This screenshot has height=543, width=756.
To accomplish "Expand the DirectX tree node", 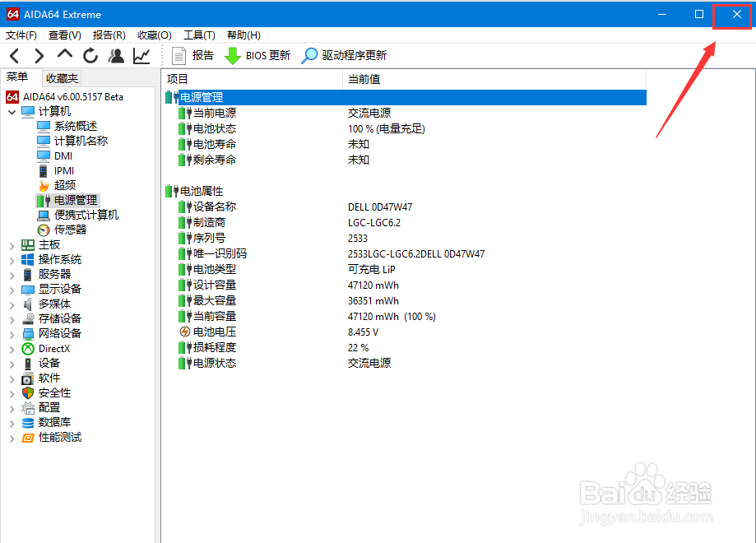I will [x=12, y=350].
